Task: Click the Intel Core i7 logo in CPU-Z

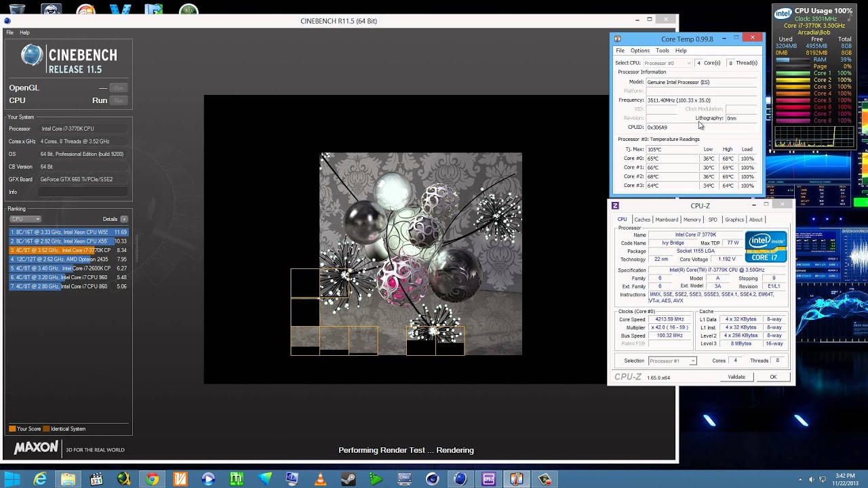Action: tap(766, 247)
